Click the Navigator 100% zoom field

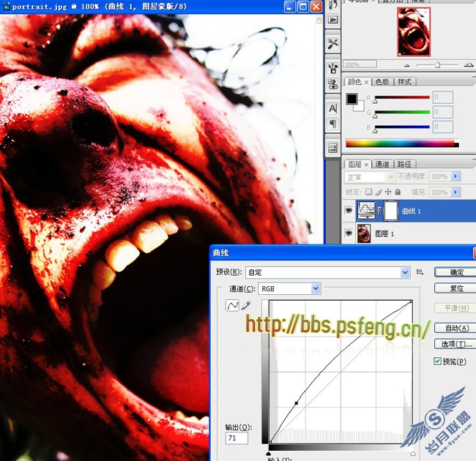(360, 64)
